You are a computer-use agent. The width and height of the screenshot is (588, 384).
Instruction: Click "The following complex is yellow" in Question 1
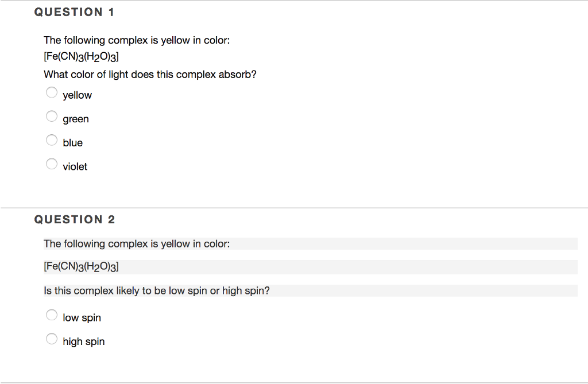[137, 40]
